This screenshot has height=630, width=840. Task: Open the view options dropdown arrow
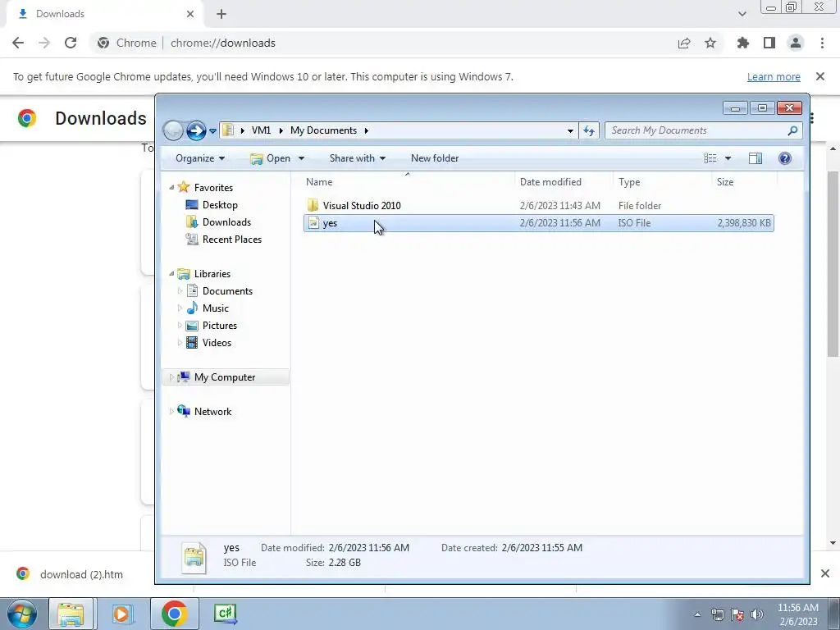tap(728, 158)
